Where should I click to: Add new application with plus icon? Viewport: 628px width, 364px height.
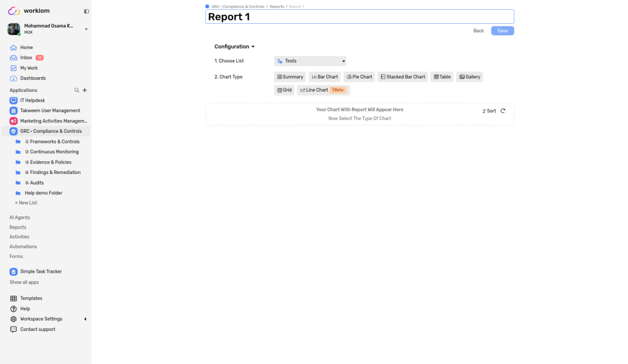pos(85,91)
